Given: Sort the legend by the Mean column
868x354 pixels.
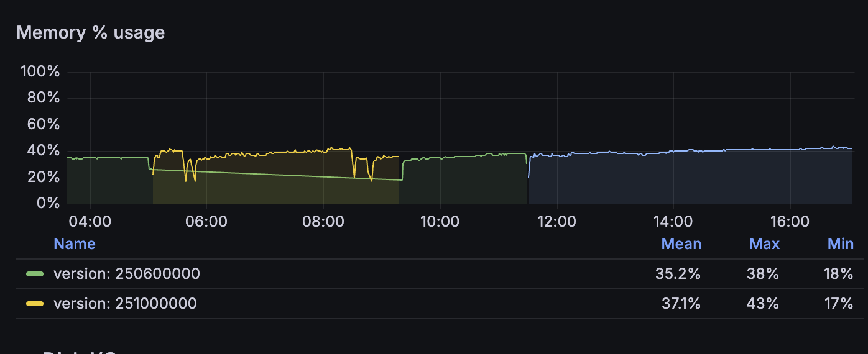Looking at the screenshot, I should (x=681, y=244).
